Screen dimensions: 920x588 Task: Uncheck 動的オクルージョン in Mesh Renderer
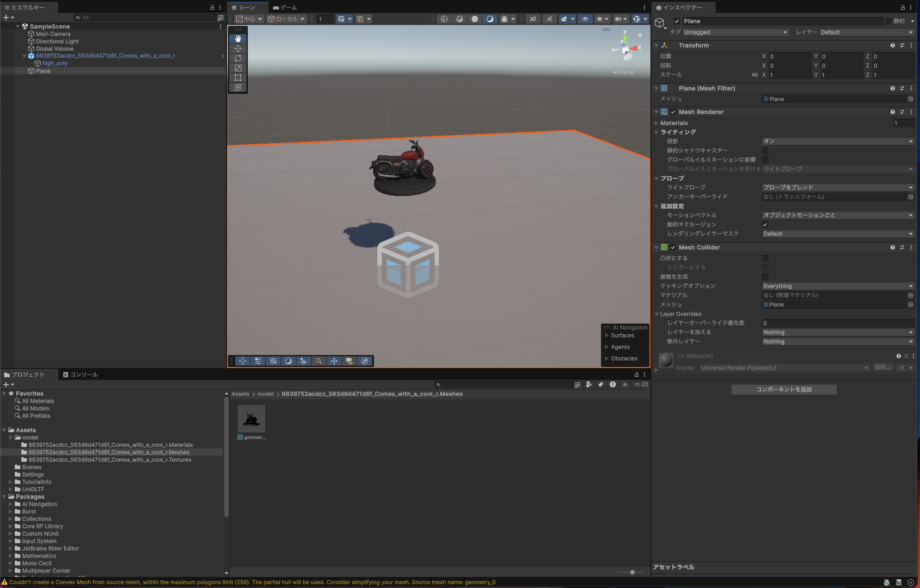(766, 225)
